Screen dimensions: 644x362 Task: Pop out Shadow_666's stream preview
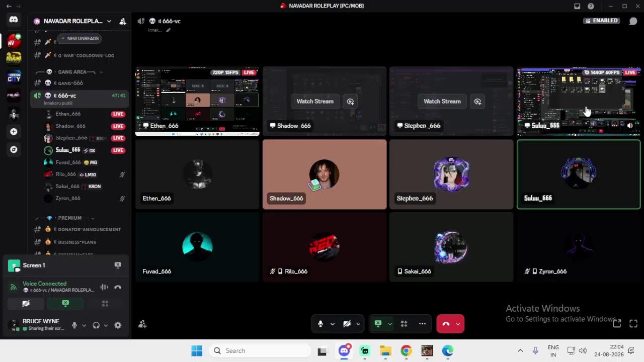tap(350, 102)
